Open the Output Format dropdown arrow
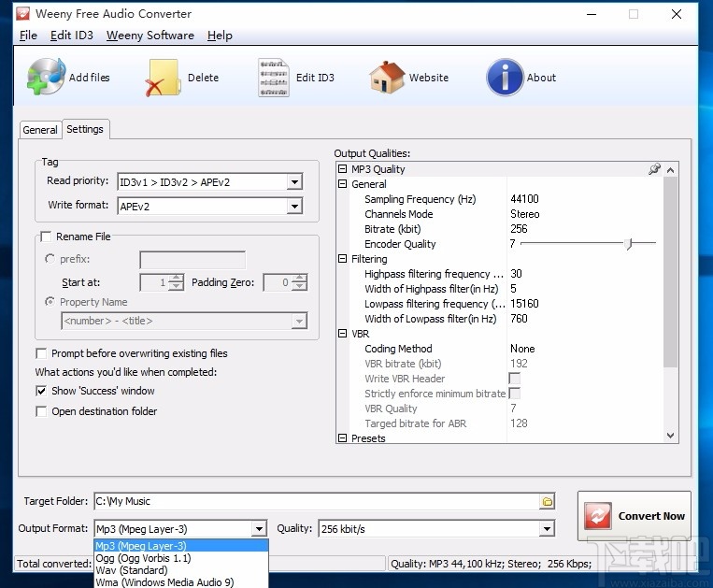The image size is (713, 588). (x=259, y=529)
